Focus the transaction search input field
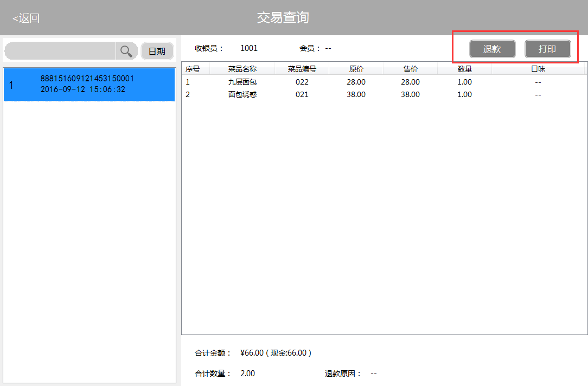588x386 pixels. pyautogui.click(x=60, y=51)
